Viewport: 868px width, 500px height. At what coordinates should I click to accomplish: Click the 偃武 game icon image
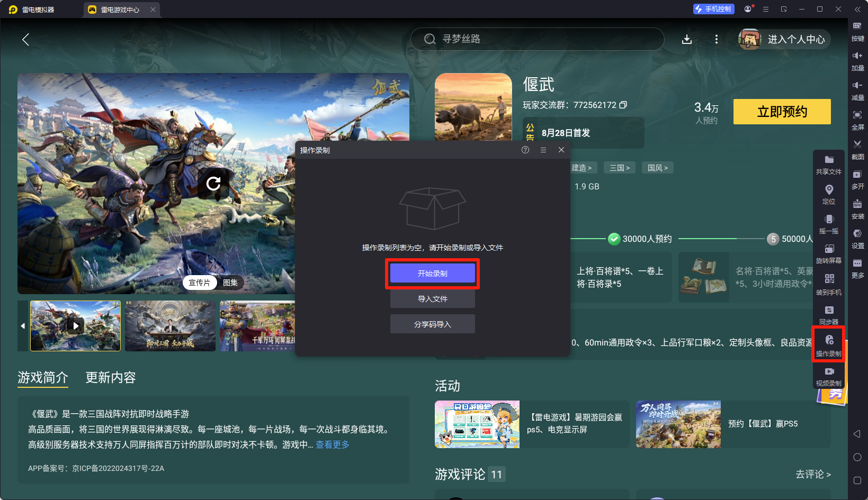pos(473,107)
